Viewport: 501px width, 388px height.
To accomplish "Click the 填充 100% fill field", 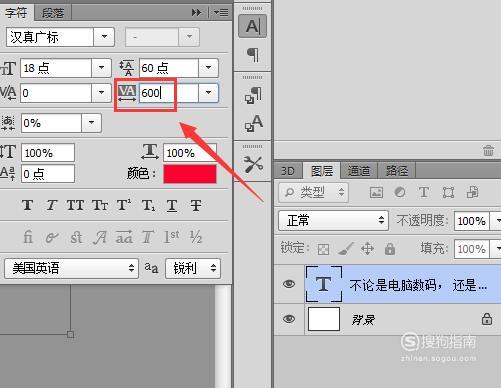I will pyautogui.click(x=471, y=249).
